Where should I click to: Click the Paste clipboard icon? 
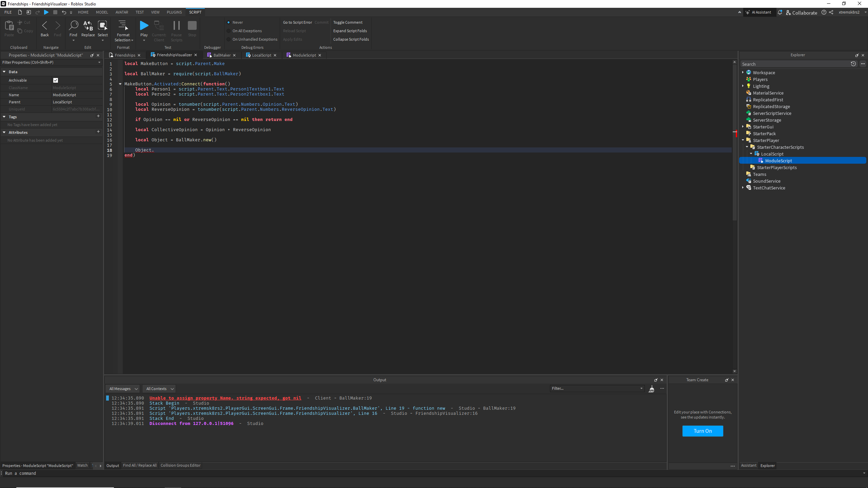pyautogui.click(x=9, y=26)
